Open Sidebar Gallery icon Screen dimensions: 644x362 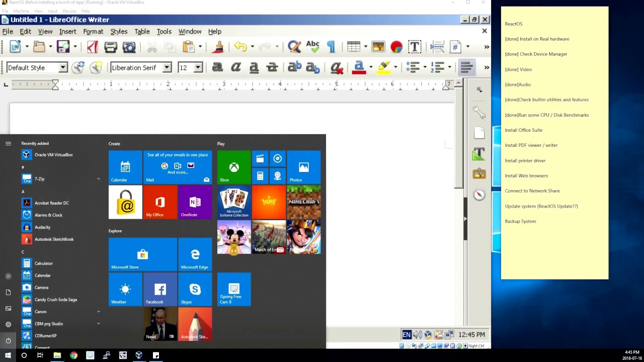click(x=479, y=174)
